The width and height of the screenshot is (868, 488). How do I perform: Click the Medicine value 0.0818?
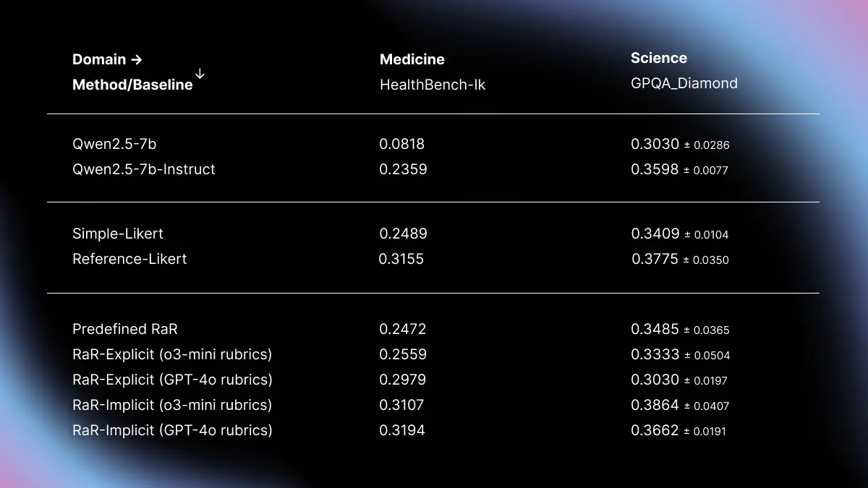(402, 144)
